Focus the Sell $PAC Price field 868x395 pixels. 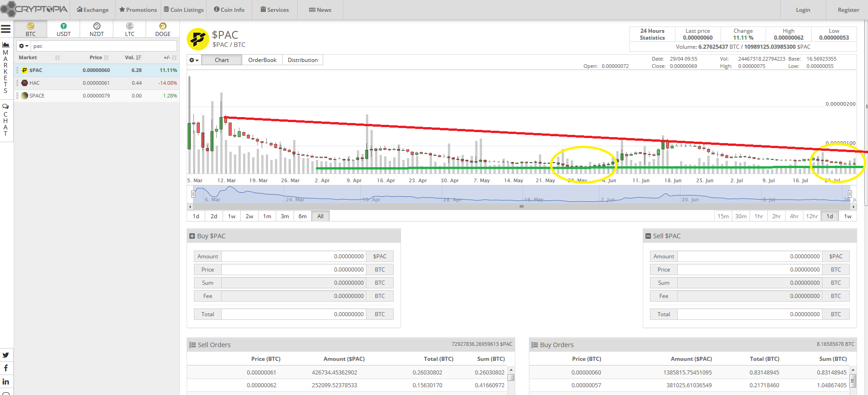point(750,270)
